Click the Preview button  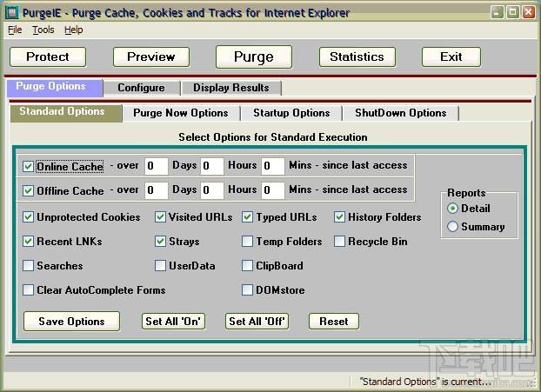pyautogui.click(x=151, y=56)
